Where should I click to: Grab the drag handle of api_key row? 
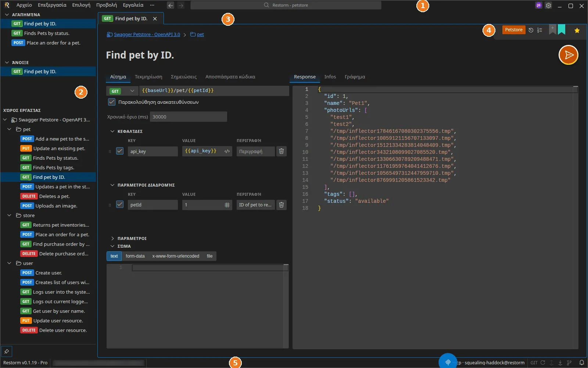click(110, 151)
